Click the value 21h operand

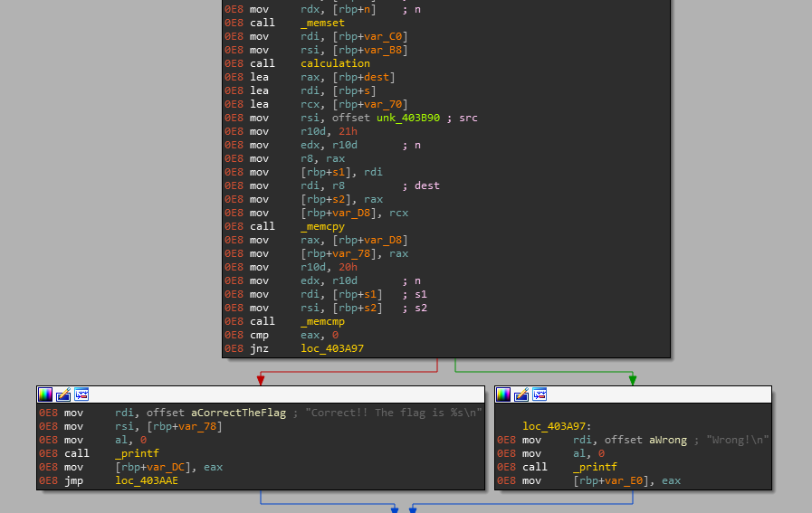coord(348,131)
